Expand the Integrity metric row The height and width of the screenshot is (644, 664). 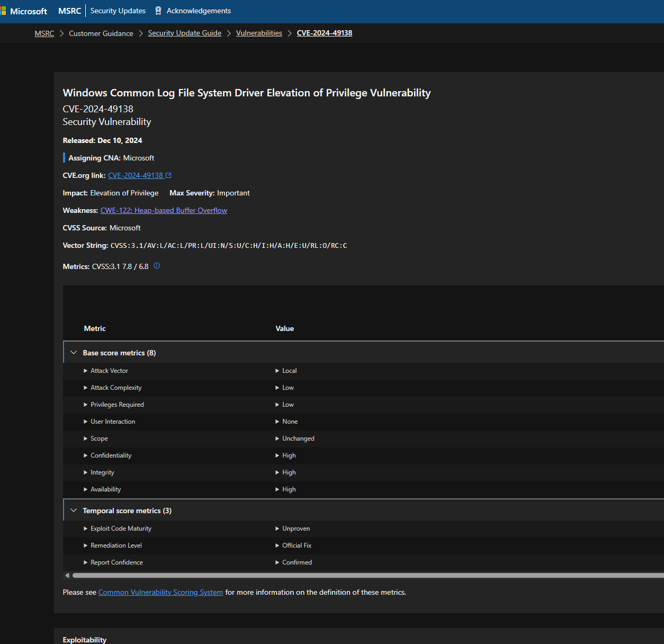86,472
